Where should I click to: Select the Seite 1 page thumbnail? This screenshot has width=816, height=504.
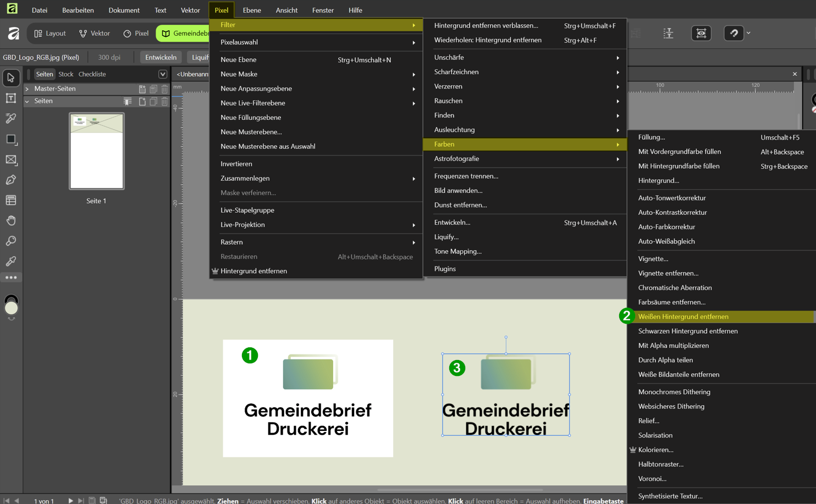click(96, 151)
